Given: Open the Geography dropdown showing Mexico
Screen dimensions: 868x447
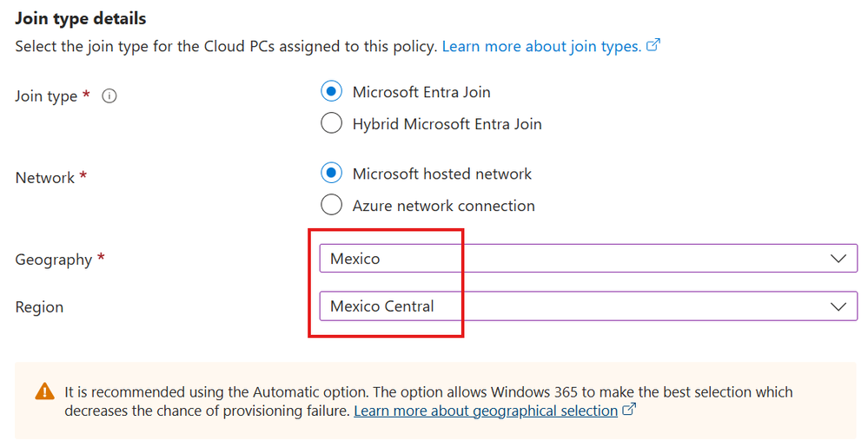Looking at the screenshot, I should tap(573, 259).
